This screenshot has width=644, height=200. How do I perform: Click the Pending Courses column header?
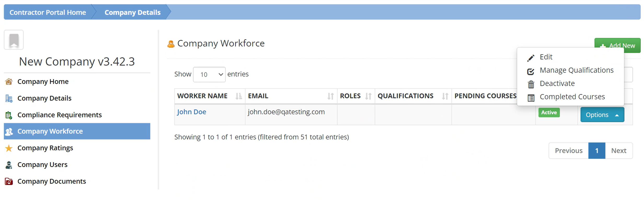tap(485, 96)
